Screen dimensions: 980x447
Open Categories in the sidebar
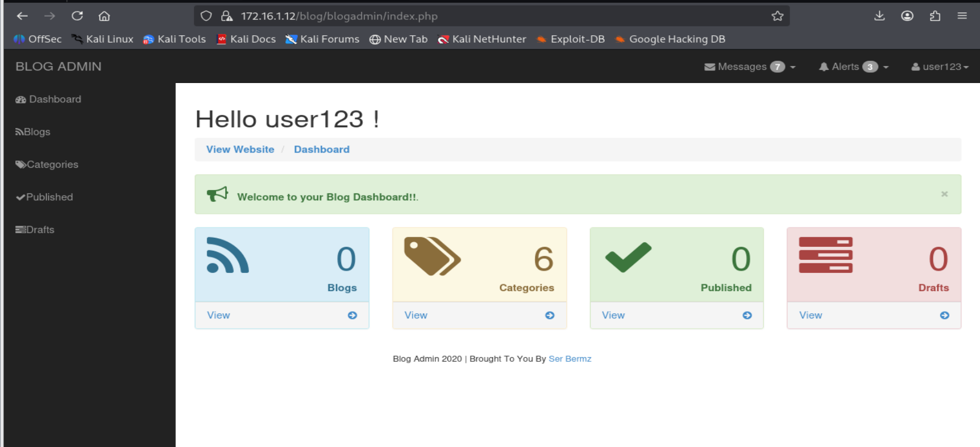click(47, 164)
